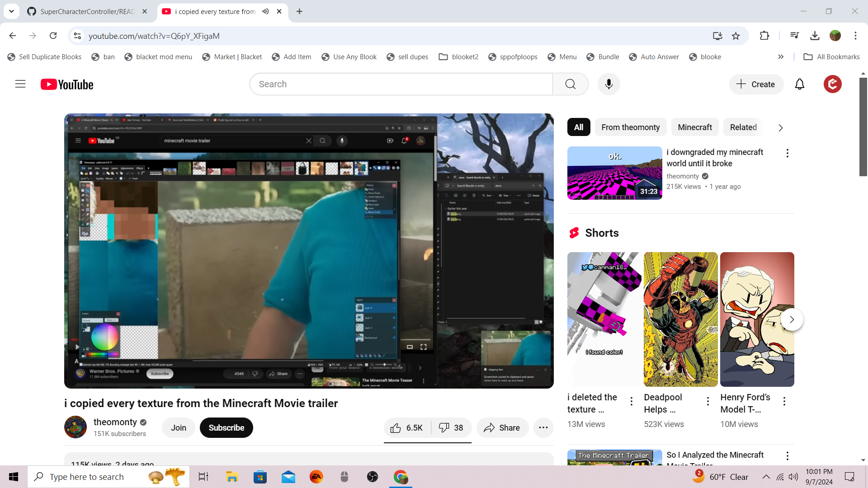The image size is (868, 488).
Task: Open Chrome downloads icon
Action: (815, 36)
